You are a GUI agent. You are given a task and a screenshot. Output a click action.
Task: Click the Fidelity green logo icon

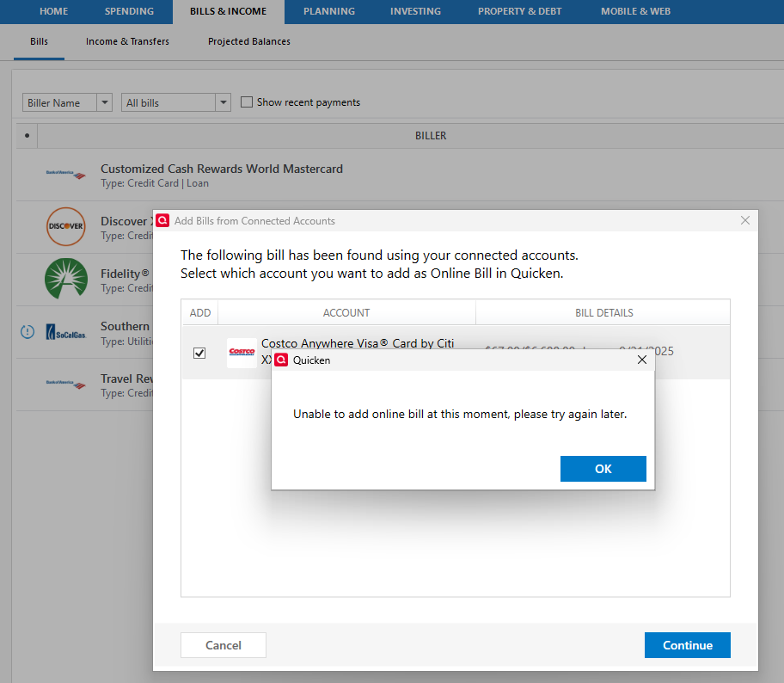(66, 279)
